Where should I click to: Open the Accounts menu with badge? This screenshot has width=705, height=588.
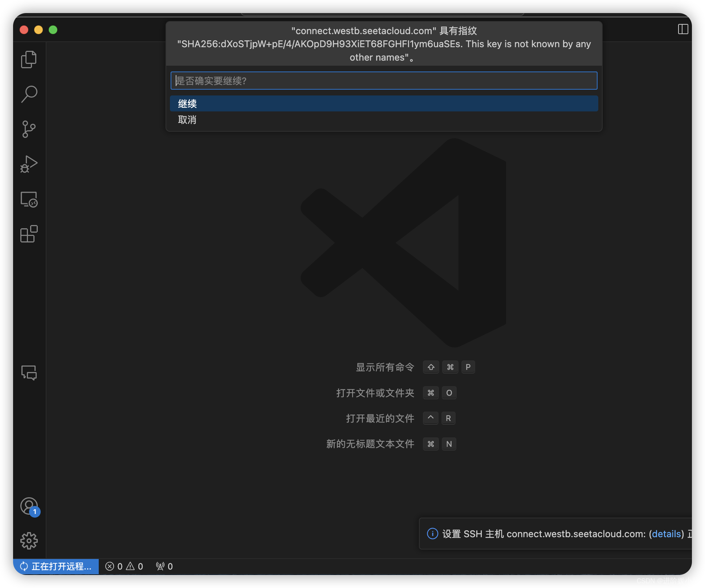pos(30,507)
